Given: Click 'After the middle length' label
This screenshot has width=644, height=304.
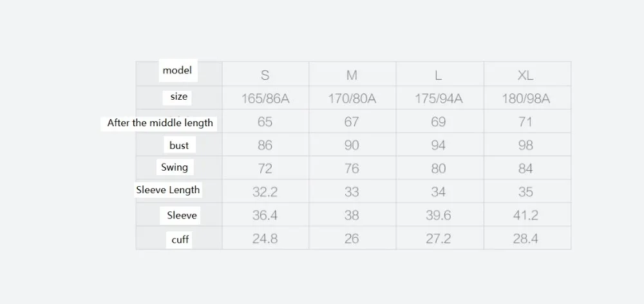Looking at the screenshot, I should [x=160, y=123].
